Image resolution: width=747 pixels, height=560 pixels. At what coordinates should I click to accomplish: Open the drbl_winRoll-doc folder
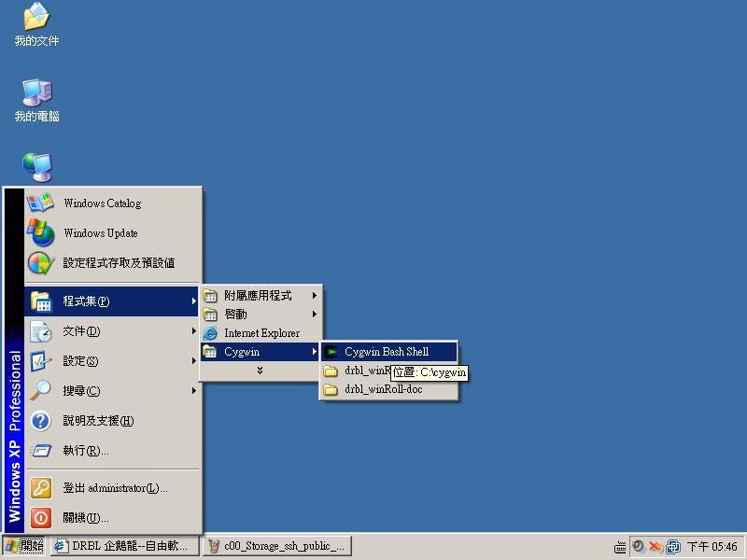(383, 389)
